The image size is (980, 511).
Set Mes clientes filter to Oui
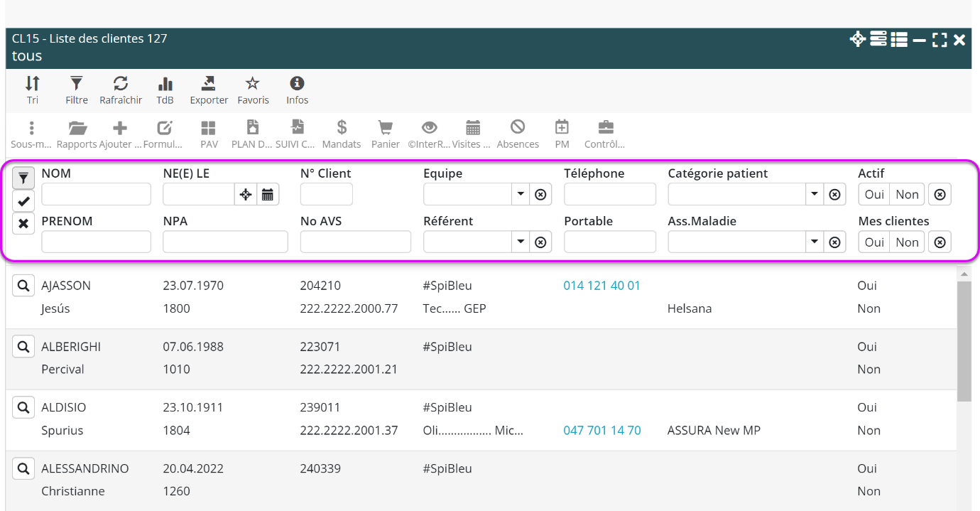click(x=874, y=242)
